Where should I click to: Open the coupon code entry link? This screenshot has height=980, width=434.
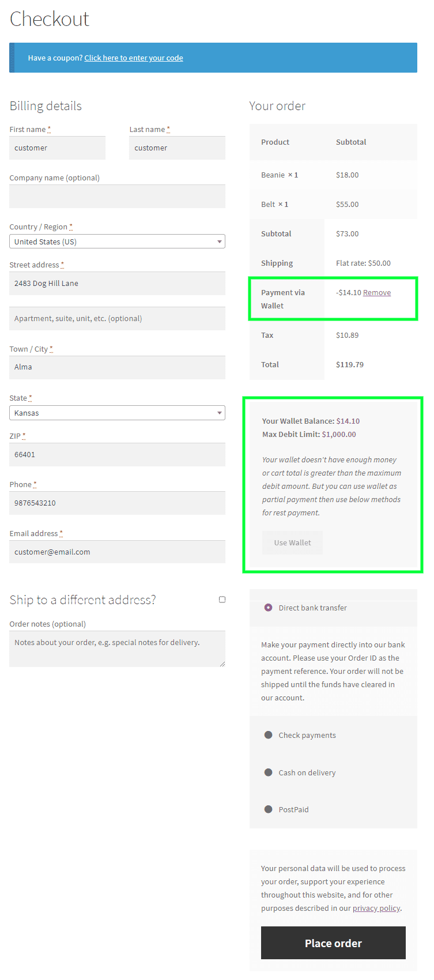pos(134,58)
